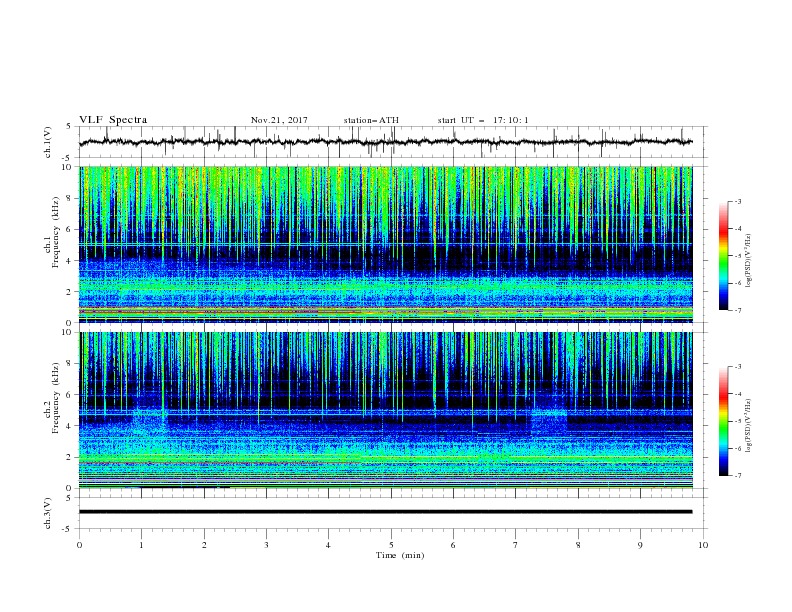Click the time axis tick label "9"

pyautogui.click(x=640, y=545)
